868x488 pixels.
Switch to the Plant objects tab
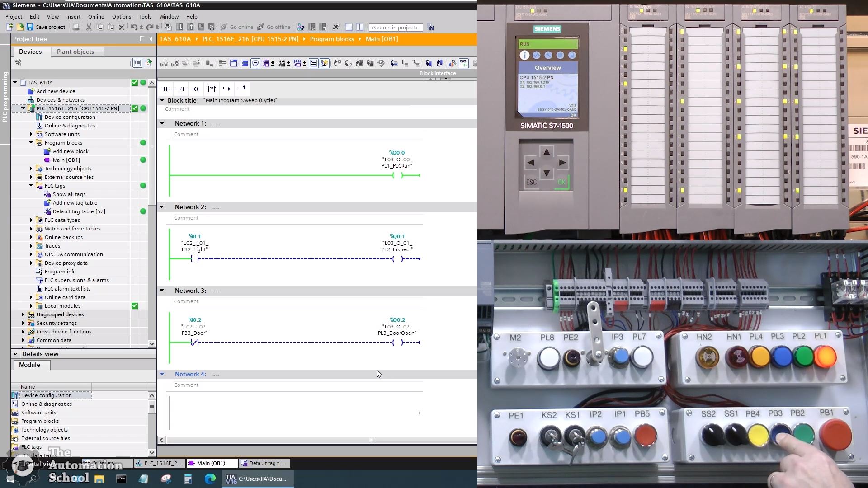point(75,52)
